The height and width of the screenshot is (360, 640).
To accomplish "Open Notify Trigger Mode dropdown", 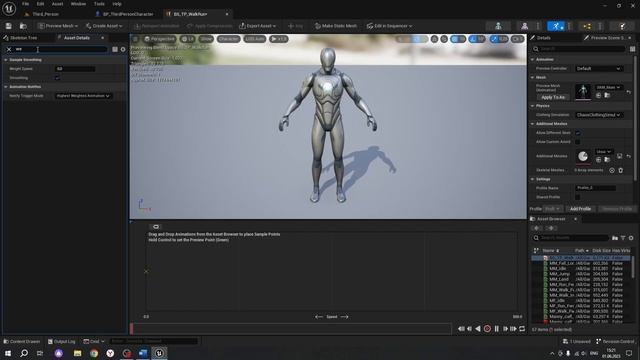I will (83, 96).
